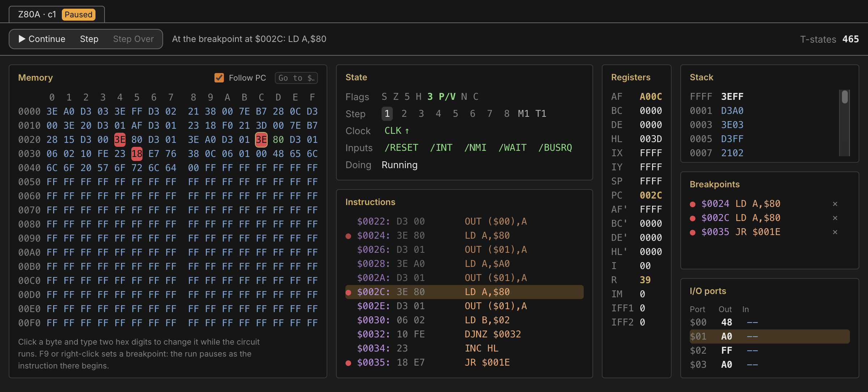
Task: Click the Stack panel scrollbar thumb
Action: coord(844,97)
